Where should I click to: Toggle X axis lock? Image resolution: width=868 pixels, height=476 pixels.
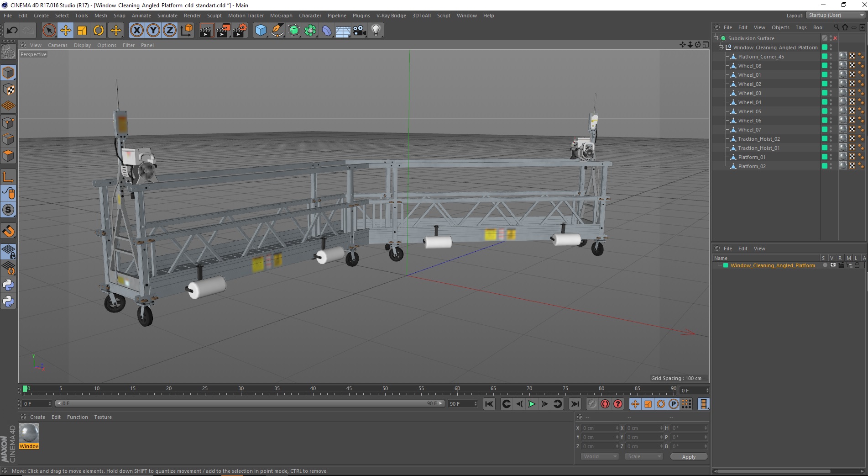(x=136, y=31)
